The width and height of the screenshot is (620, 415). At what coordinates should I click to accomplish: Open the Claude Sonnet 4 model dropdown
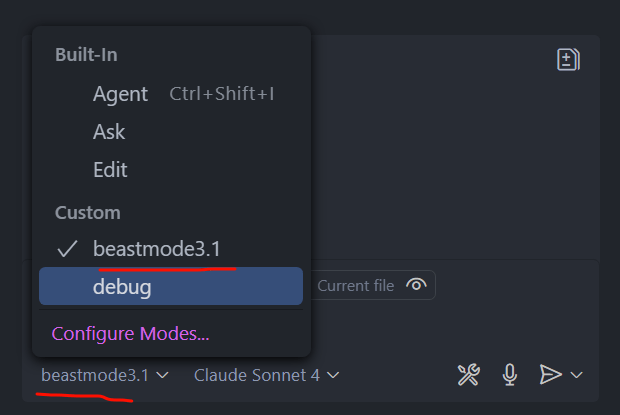click(x=266, y=375)
